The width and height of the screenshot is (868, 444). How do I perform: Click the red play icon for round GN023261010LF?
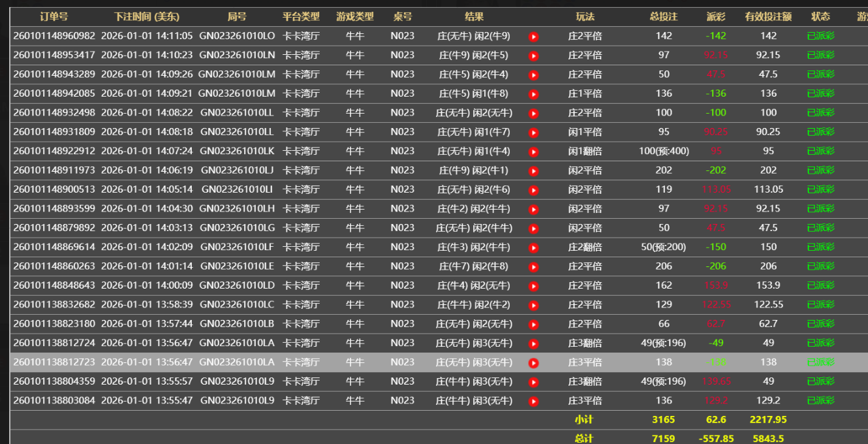pyautogui.click(x=533, y=248)
